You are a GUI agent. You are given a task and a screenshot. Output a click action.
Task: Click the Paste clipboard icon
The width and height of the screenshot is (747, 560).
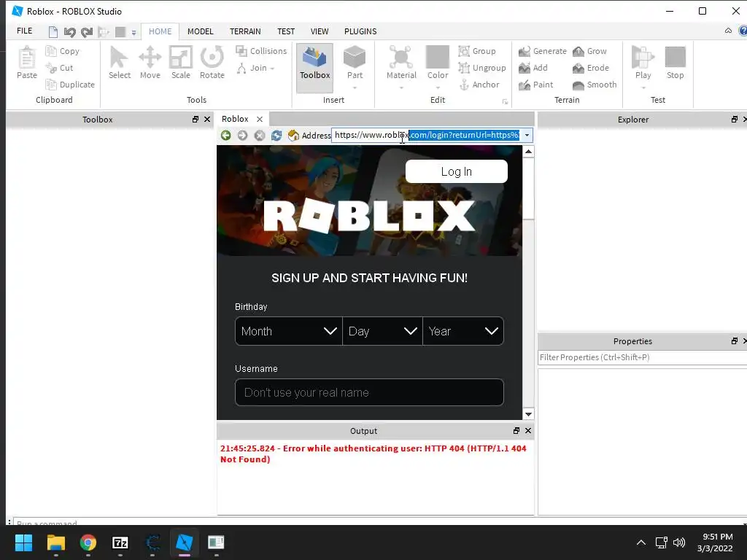point(27,63)
